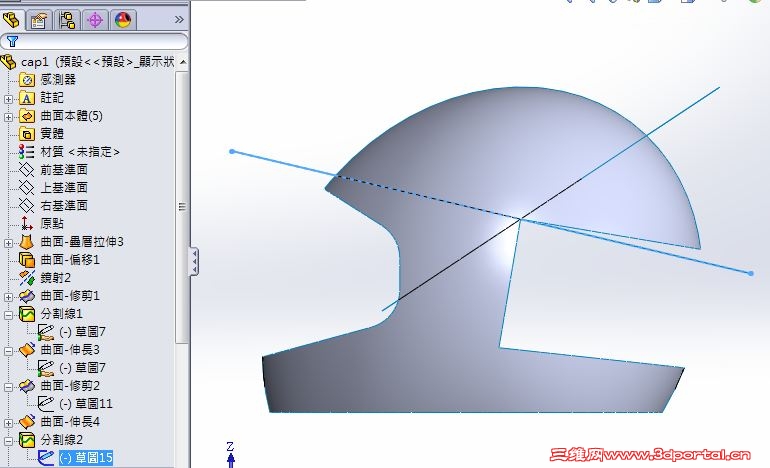This screenshot has height=468, width=770.
Task: Select the 分割線2 split line feature
Action: [51, 440]
